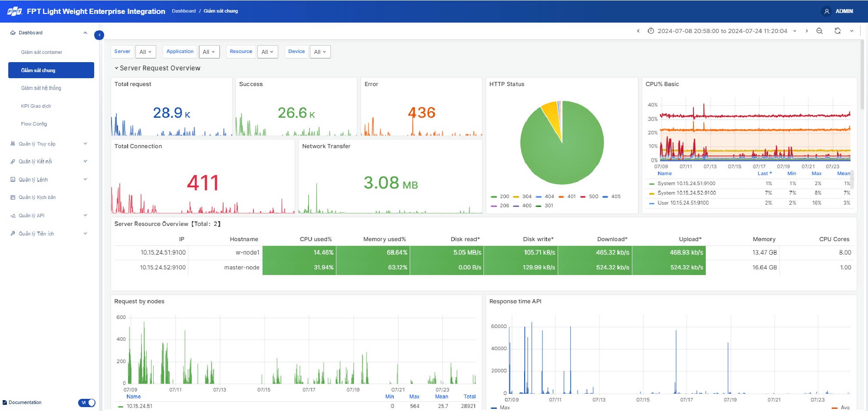Click the Quản lý Kết nối link icon

[x=13, y=162]
